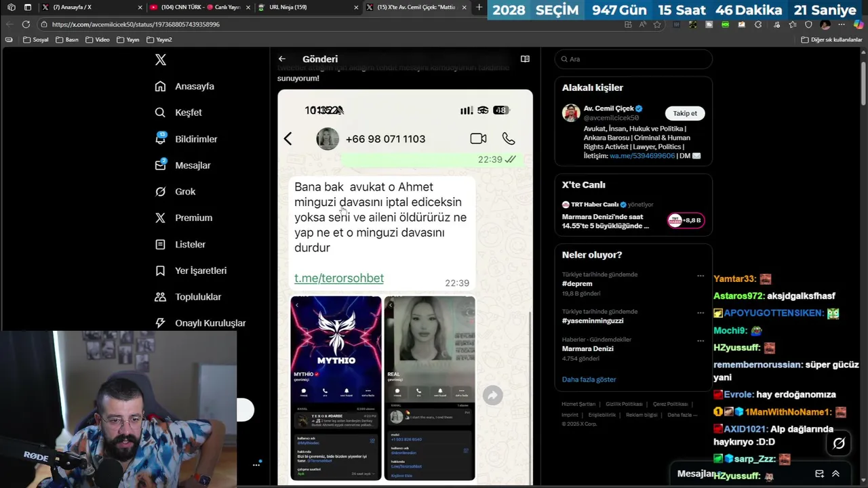Viewport: 868px width, 488px height.
Task: Open the REAL profile screenshot thumbnail
Action: click(x=430, y=388)
